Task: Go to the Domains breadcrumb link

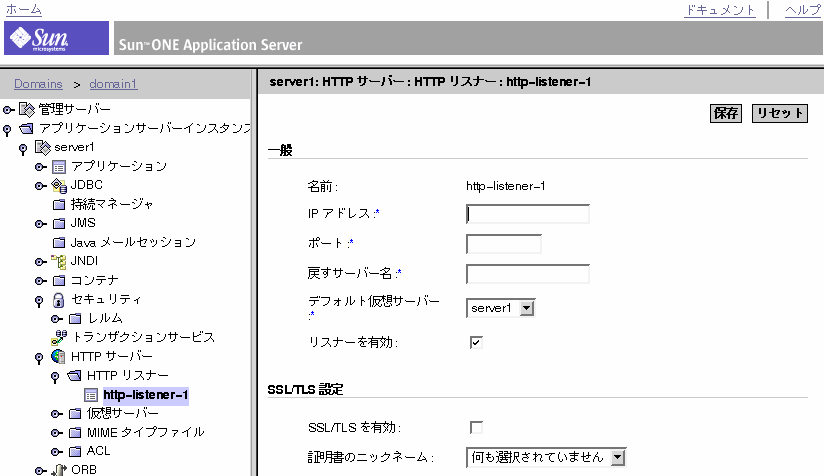Action: (x=38, y=84)
